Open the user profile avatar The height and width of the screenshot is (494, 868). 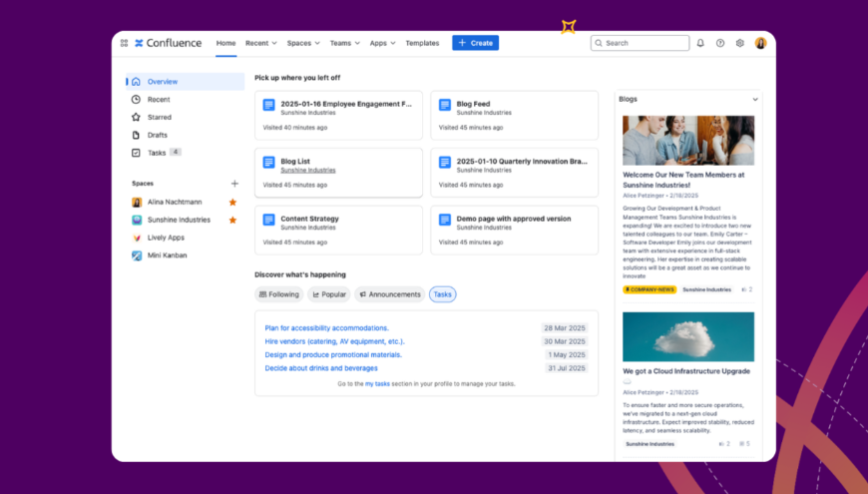pos(760,43)
